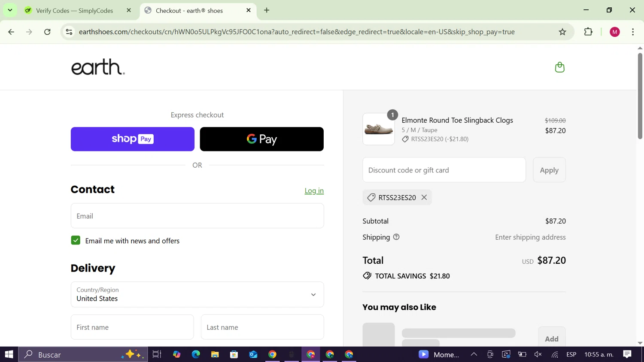Focus the Last name field
The width and height of the screenshot is (644, 362).
[262, 327]
